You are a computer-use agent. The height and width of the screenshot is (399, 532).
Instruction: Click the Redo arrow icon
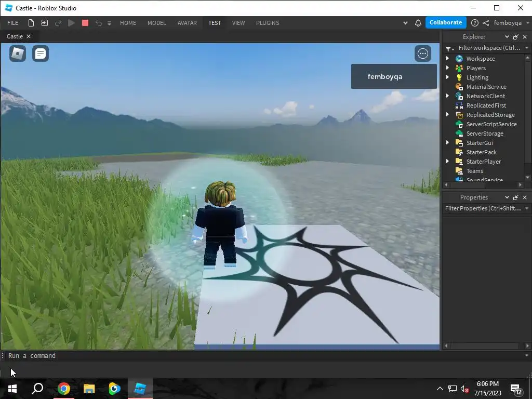(58, 23)
